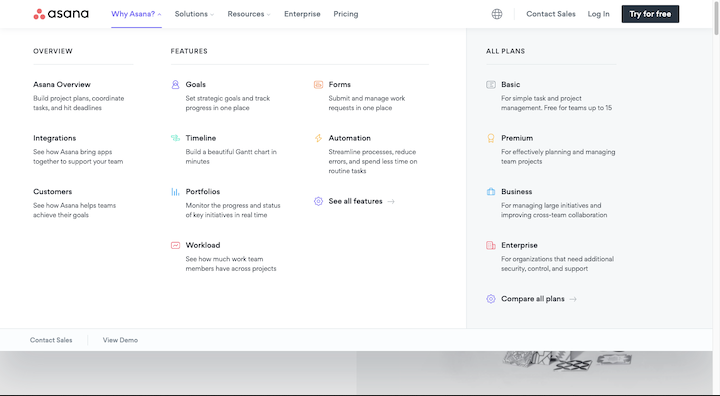
Task: Click the Goals feature icon
Action: [175, 85]
